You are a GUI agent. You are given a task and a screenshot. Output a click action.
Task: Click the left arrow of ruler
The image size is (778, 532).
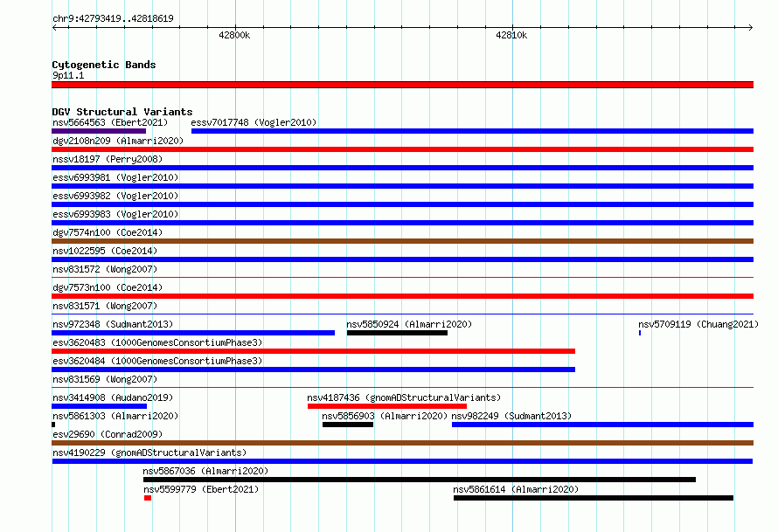pos(54,28)
